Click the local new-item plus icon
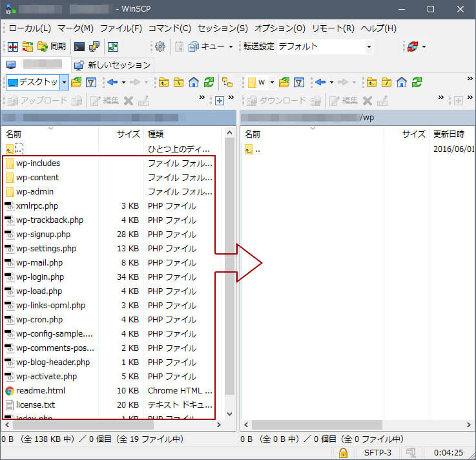Screen dimensions: 476x460 coord(220,101)
